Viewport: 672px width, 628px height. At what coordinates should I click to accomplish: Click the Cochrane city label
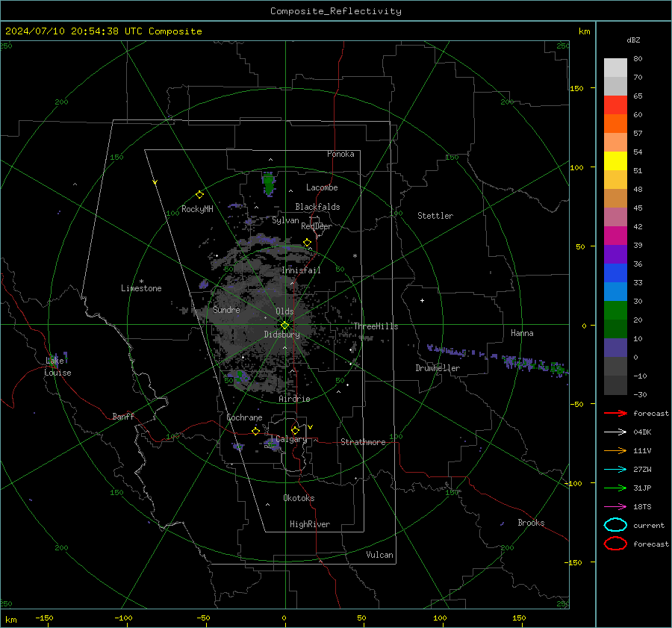point(244,417)
